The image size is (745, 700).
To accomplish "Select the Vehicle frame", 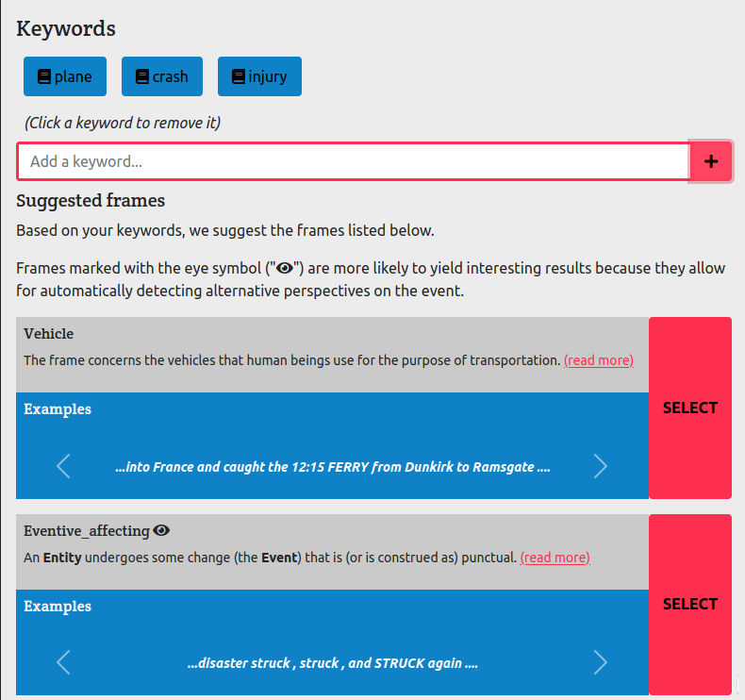I will coord(690,408).
